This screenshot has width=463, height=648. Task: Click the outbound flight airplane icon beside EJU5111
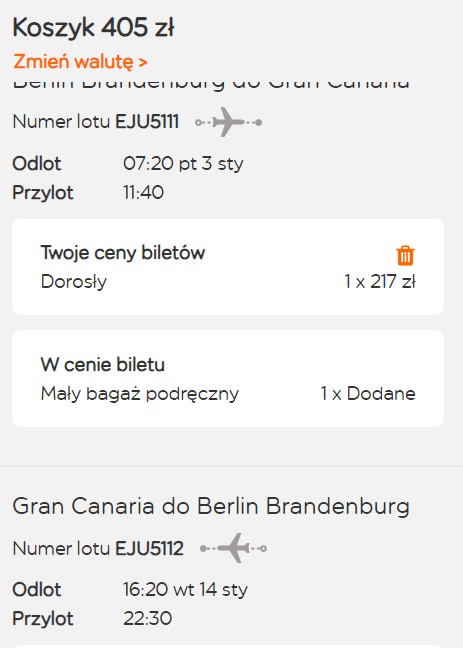[x=229, y=122]
